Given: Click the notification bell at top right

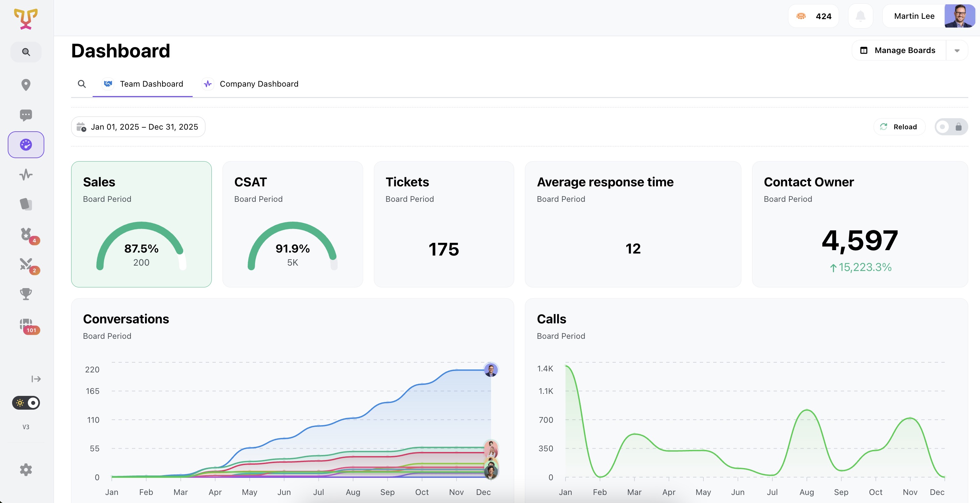Looking at the screenshot, I should pos(861,16).
